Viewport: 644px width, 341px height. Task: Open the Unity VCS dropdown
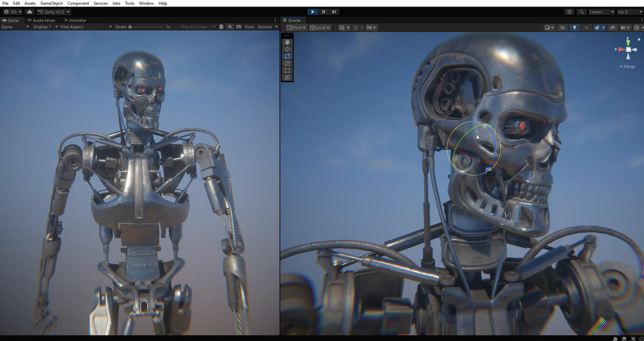(x=53, y=12)
